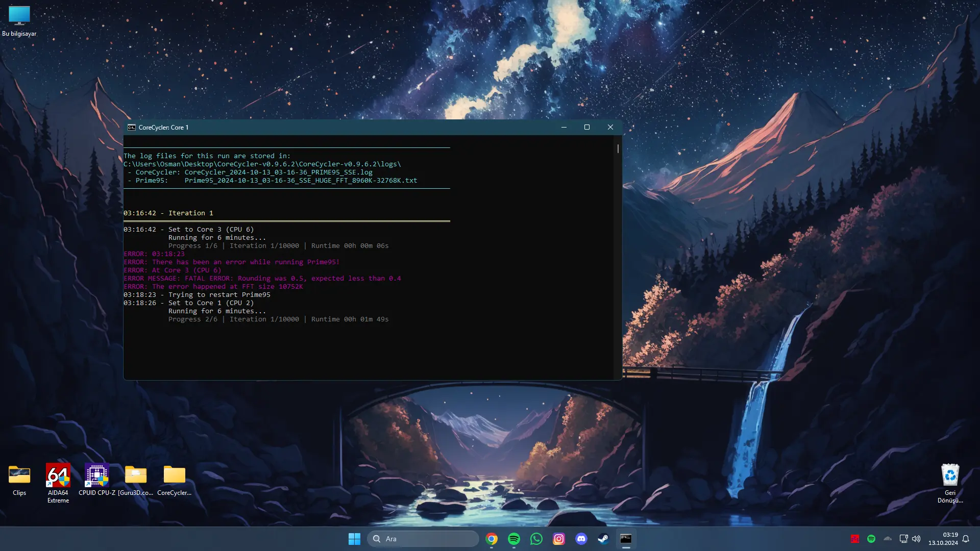Click the 'FATAL ERROR: Rounding was 0.5' message
The width and height of the screenshot is (980, 551).
[x=293, y=279]
